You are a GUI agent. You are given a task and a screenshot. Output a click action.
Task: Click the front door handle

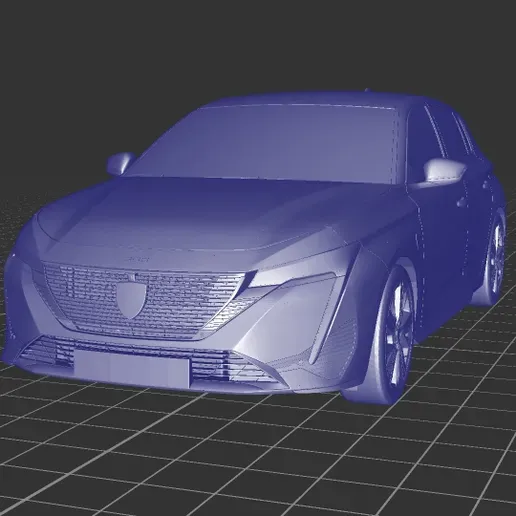(x=462, y=202)
